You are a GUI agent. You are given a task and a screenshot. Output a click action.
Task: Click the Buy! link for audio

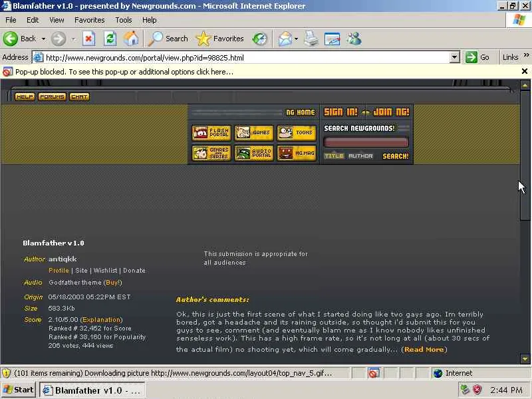click(113, 282)
